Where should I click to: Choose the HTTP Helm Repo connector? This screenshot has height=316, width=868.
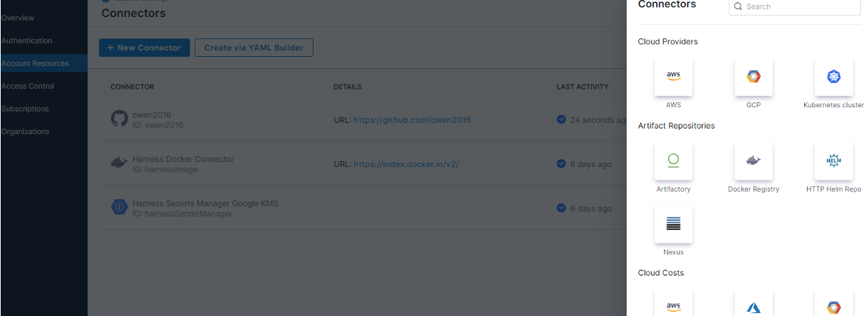tap(833, 160)
